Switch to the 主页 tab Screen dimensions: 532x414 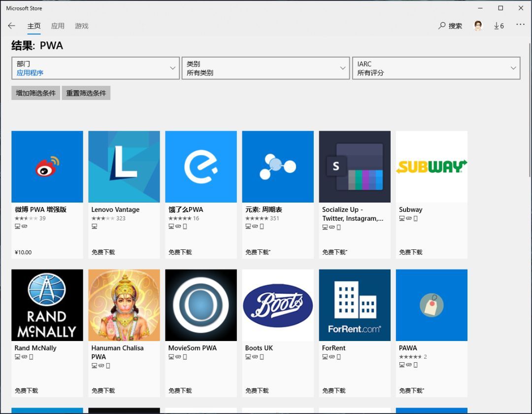[x=34, y=26]
